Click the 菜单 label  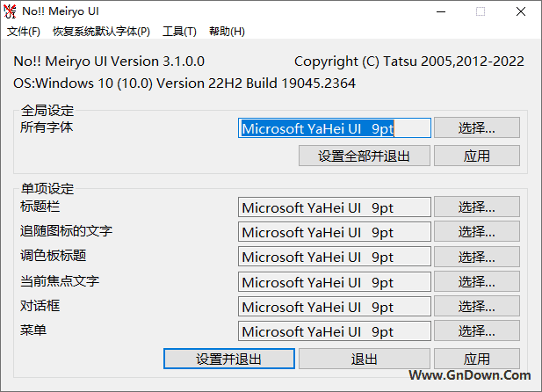pyautogui.click(x=33, y=330)
